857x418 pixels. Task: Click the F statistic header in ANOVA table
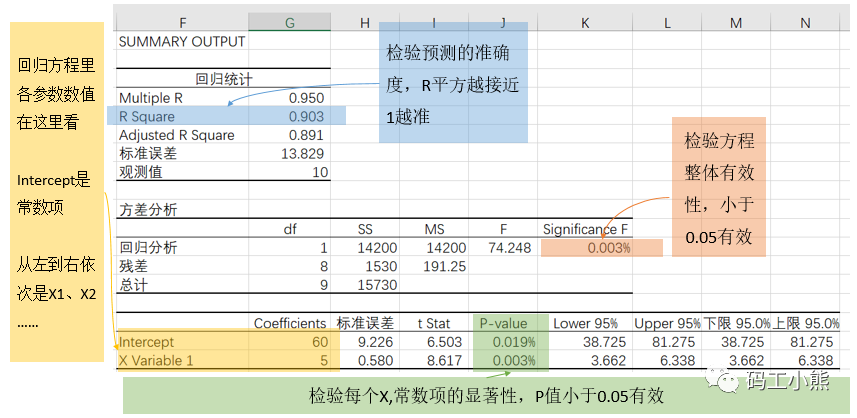coord(503,229)
